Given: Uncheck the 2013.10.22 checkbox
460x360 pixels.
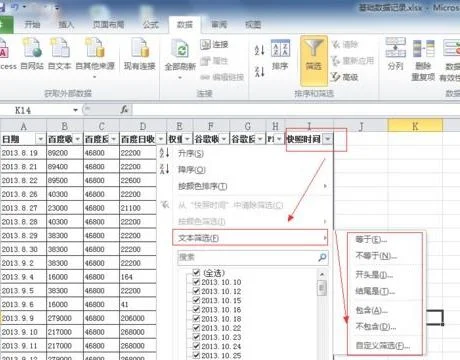Looking at the screenshot, I should [x=196, y=328].
